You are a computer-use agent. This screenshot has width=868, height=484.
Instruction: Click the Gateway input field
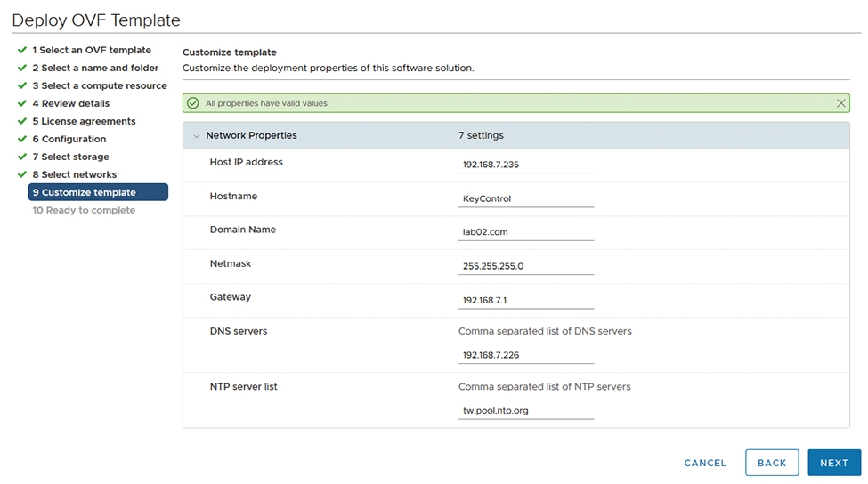pos(526,300)
